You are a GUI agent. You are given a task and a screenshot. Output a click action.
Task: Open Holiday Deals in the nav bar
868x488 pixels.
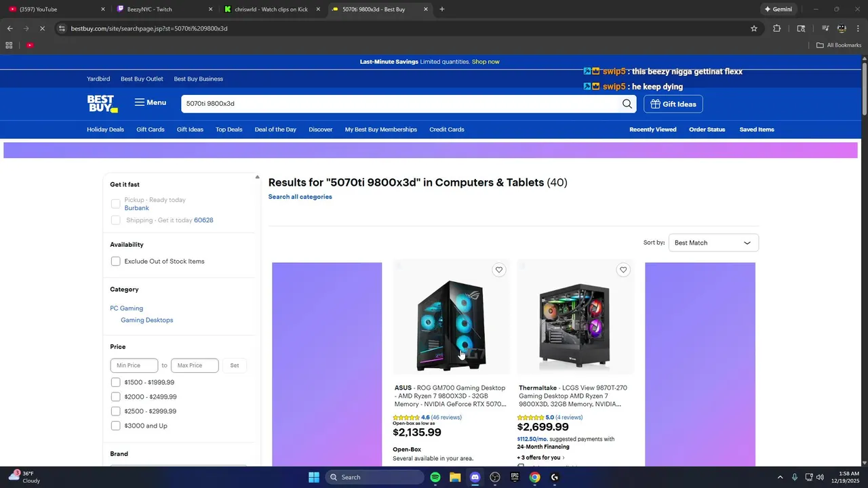click(105, 129)
